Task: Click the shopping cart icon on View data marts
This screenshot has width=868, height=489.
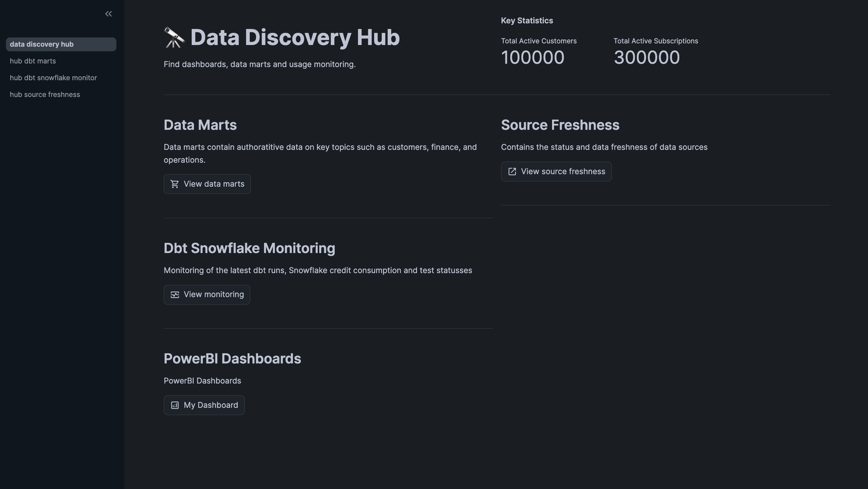Action: [x=175, y=184]
